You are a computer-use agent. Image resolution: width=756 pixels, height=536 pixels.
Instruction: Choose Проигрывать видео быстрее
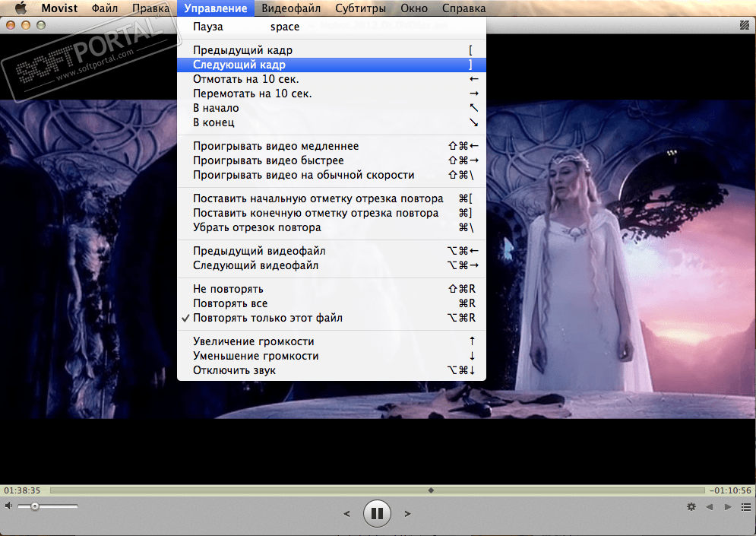coord(331,160)
